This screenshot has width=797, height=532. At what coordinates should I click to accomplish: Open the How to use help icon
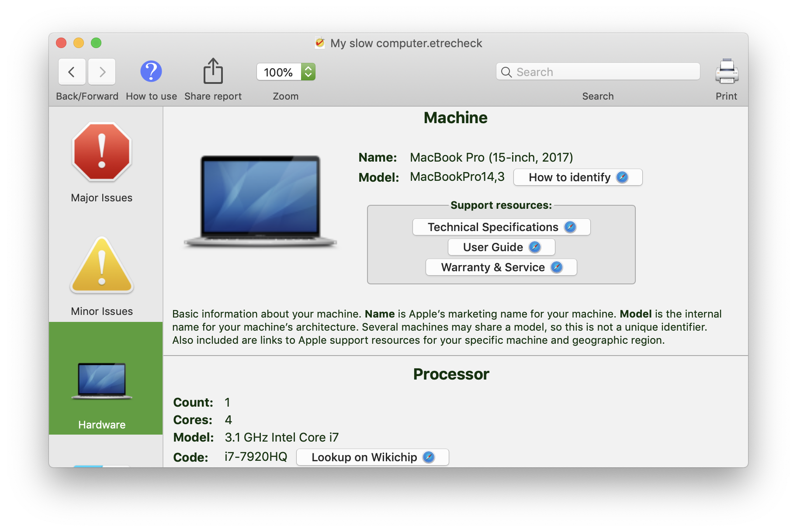click(x=151, y=71)
